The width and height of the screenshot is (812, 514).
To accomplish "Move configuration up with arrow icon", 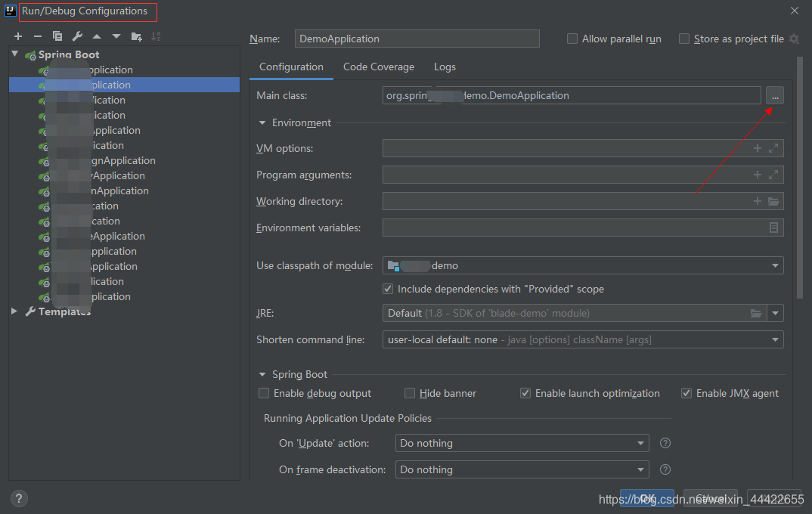I will coord(97,36).
